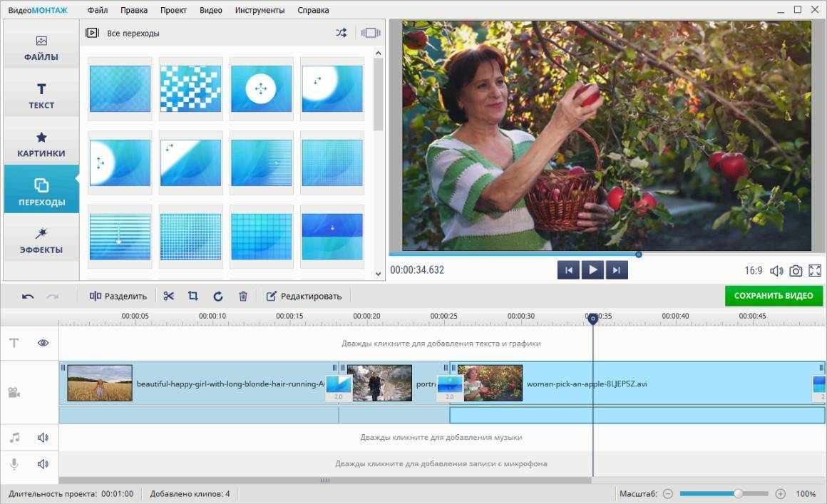Mute the microphone track speaker
The image size is (827, 504).
43,464
